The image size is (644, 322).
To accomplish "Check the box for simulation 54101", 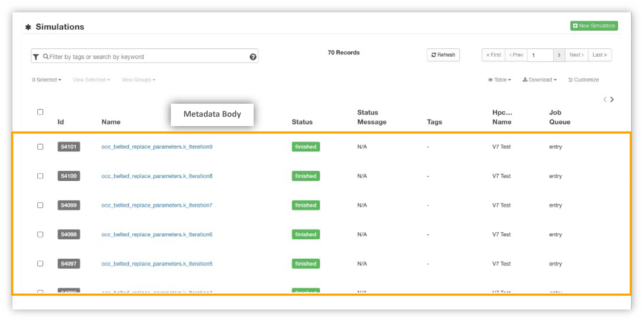I will (x=40, y=147).
